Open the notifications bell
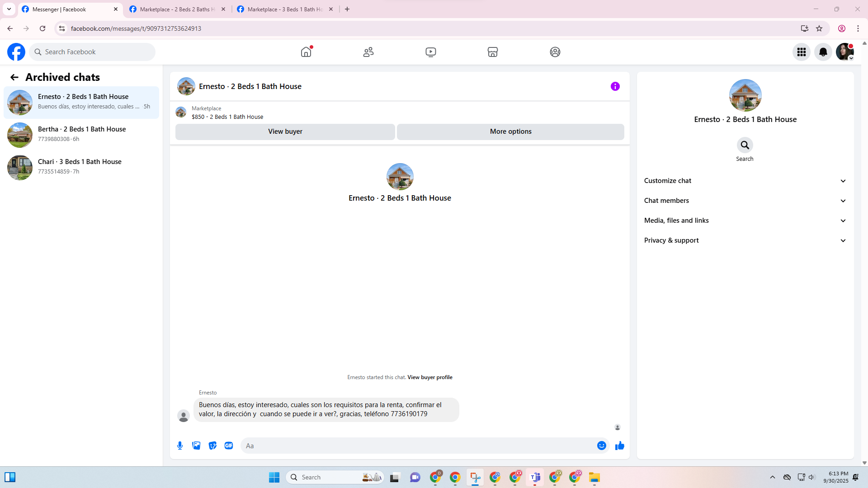This screenshot has width=868, height=488. [823, 52]
